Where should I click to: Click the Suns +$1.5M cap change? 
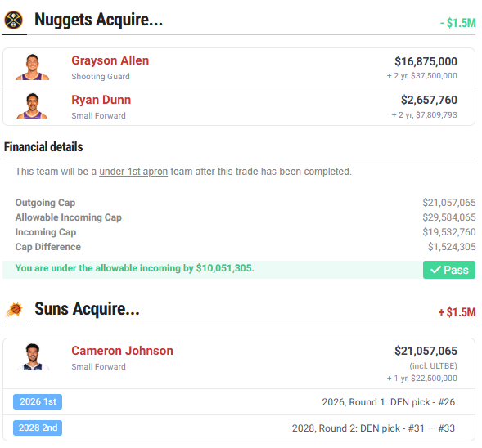point(457,312)
